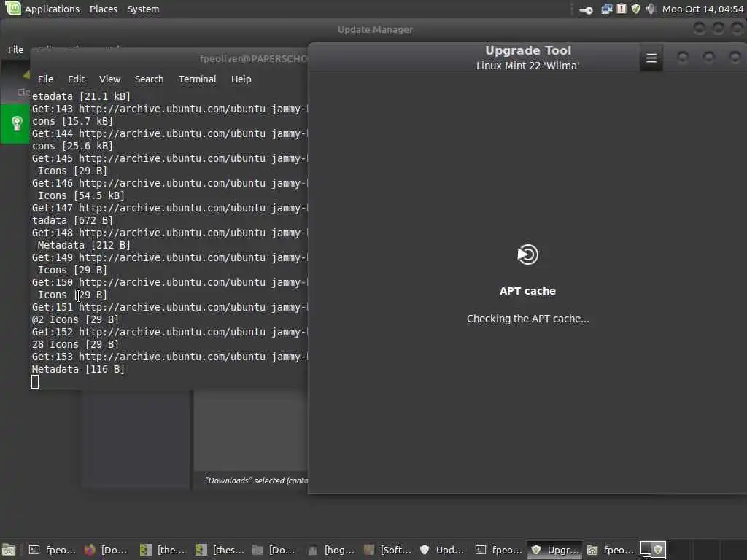Switch to [hog... taskbar item
747x560 pixels.
tap(330, 551)
